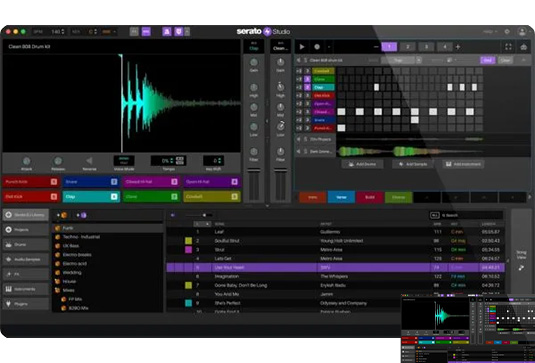Mute the 70s Physics track speaker
This screenshot has width=535, height=363.
[299, 140]
